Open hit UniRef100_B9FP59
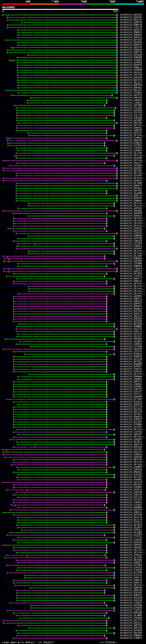 131,85
